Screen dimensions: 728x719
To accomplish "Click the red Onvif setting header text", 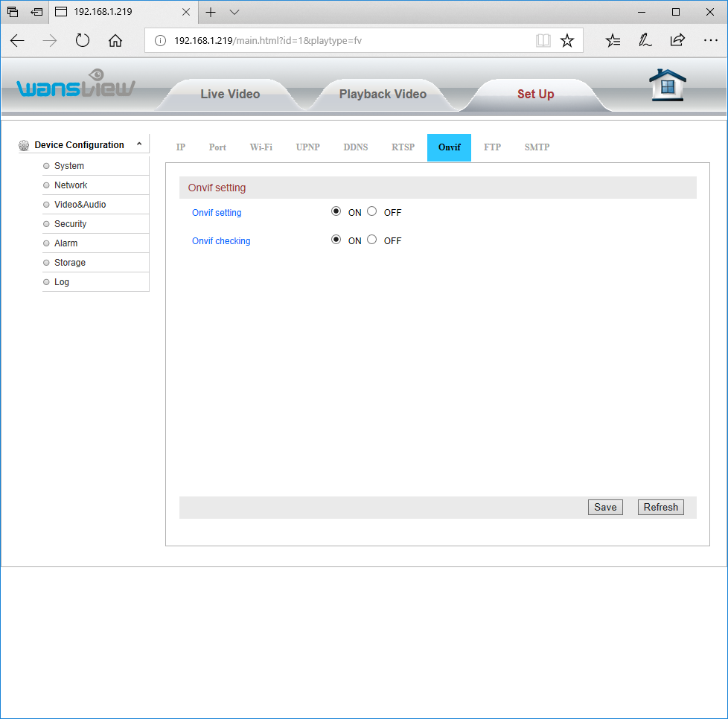I will [x=217, y=188].
